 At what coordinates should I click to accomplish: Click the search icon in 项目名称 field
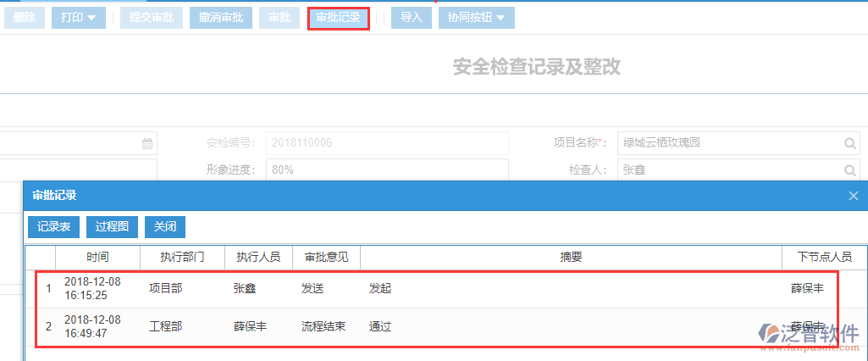point(849,143)
